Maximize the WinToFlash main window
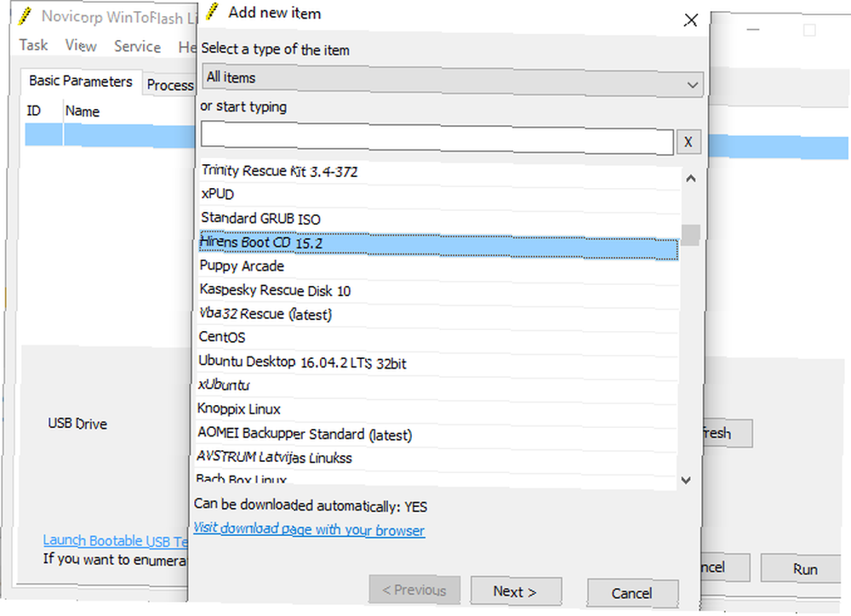 point(809,31)
